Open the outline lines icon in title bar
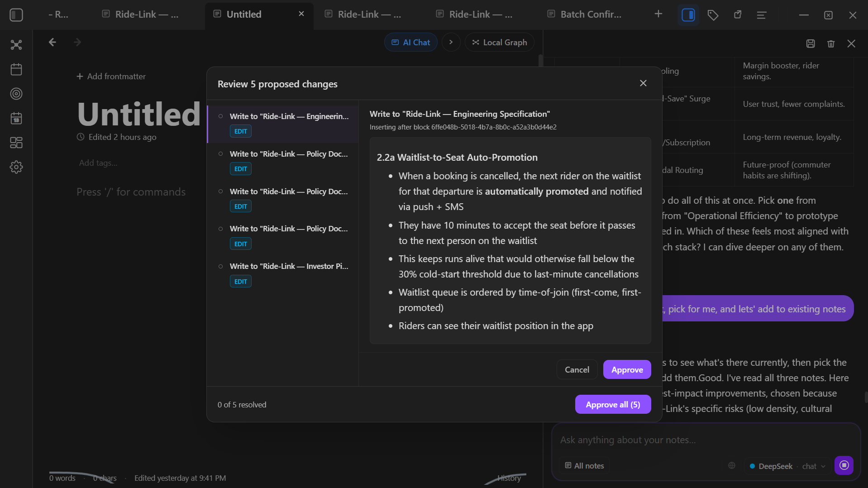 pyautogui.click(x=762, y=15)
